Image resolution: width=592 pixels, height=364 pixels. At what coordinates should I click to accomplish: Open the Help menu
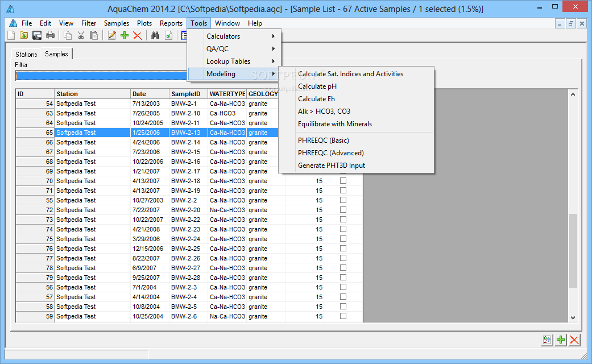point(255,23)
